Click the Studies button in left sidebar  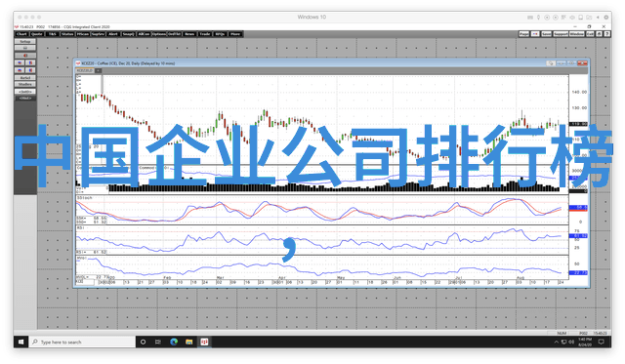click(x=25, y=85)
